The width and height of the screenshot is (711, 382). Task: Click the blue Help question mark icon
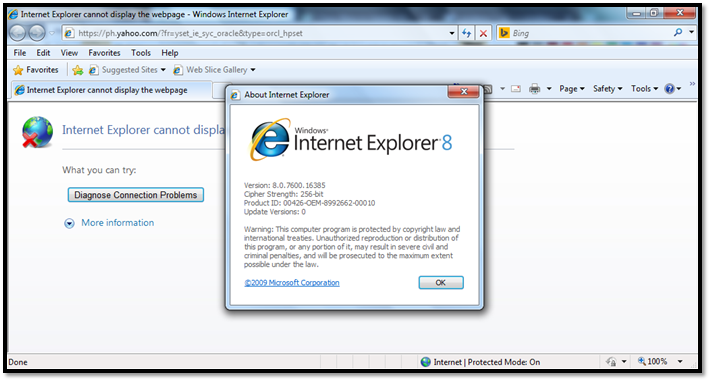tap(669, 89)
